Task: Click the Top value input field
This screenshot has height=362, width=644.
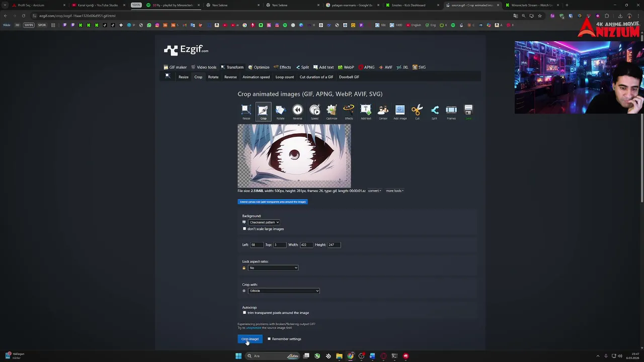Action: coord(280,245)
